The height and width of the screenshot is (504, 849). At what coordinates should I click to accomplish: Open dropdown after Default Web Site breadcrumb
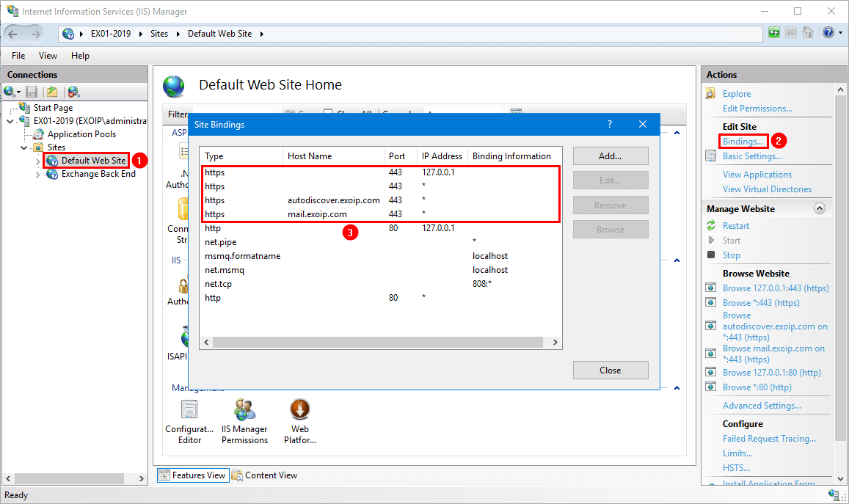coord(261,34)
